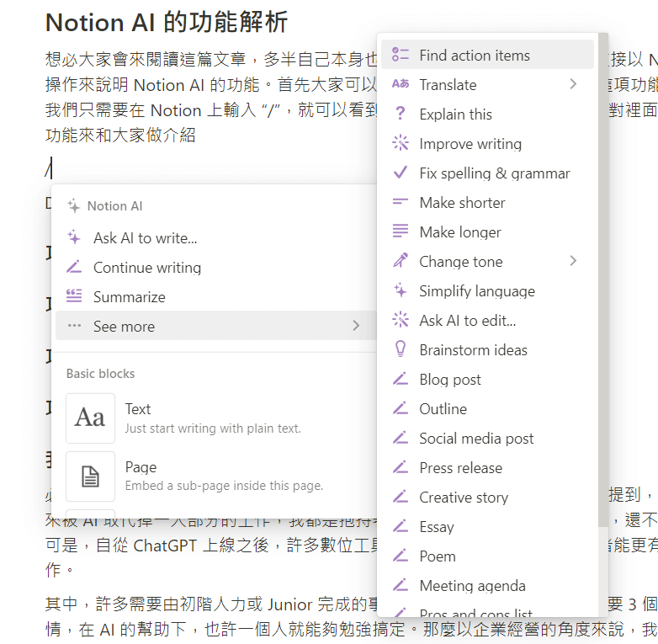Click the Notion AI section header
Screen dimensions: 658x644
pos(114,205)
